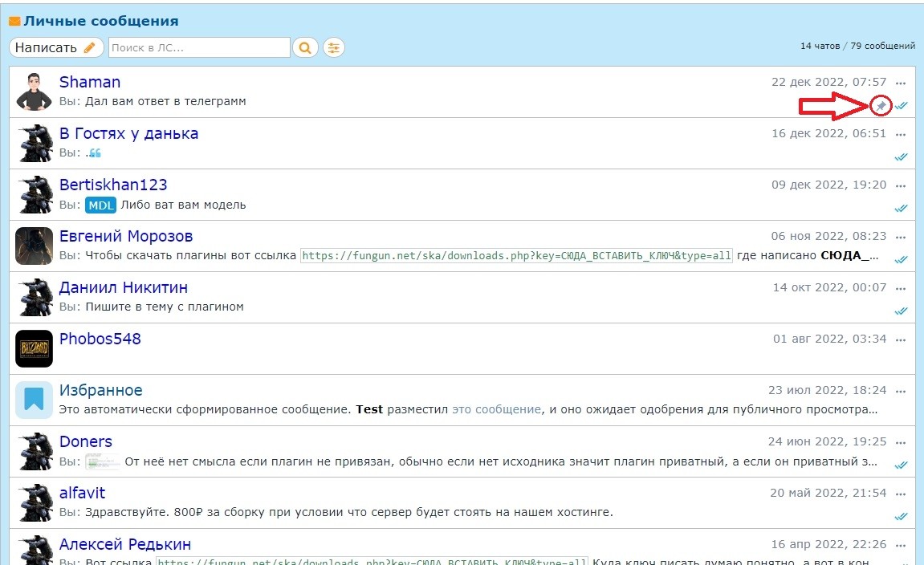Open conversation with Даниил Никитин
Screen dimensions: 924x565
[124, 288]
